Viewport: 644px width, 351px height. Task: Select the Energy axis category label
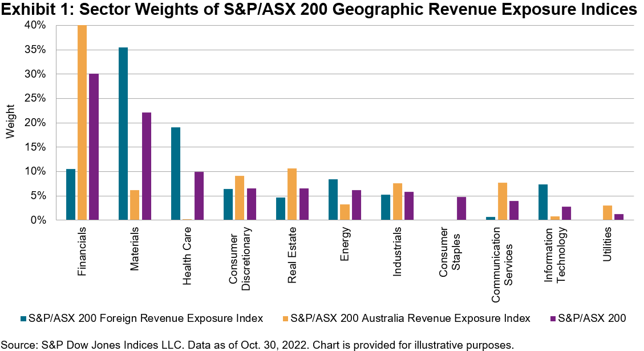(345, 243)
